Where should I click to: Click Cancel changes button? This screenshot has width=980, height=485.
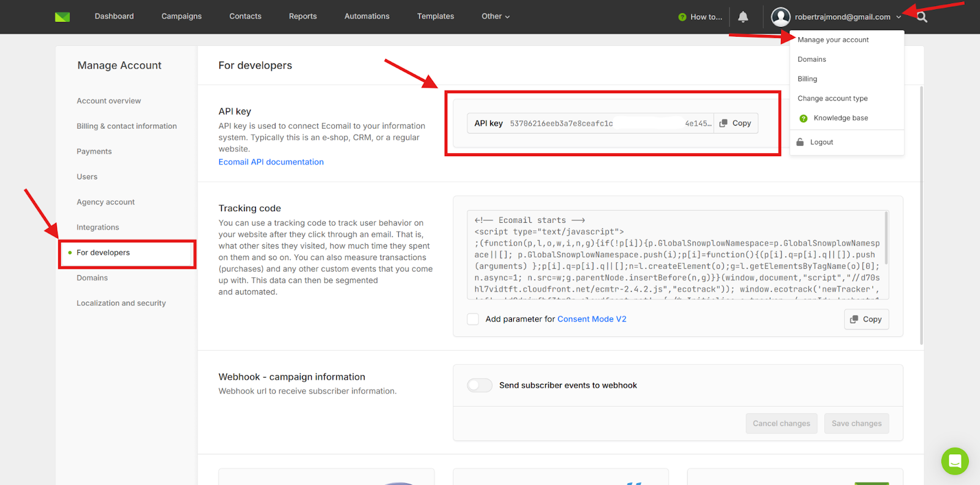pyautogui.click(x=781, y=423)
